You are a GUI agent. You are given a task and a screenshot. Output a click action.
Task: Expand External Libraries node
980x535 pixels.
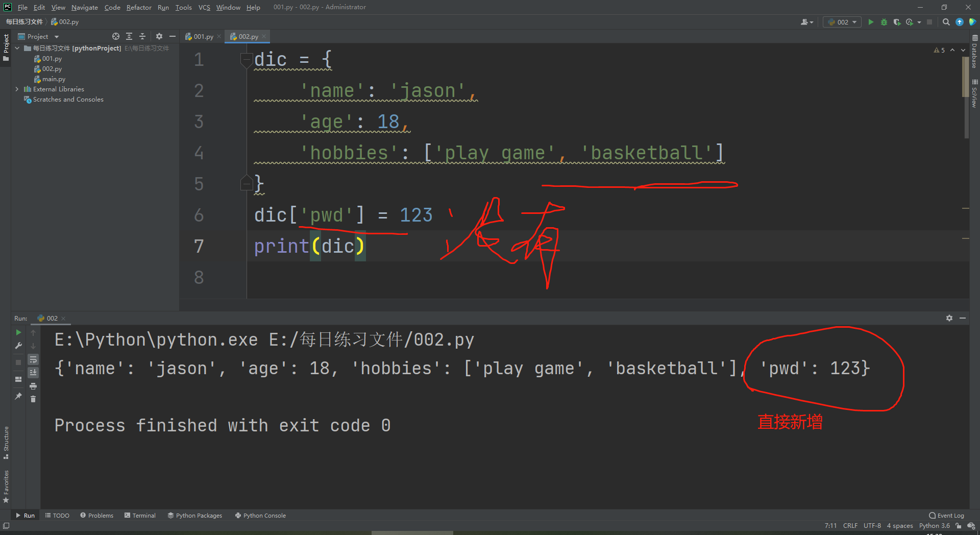point(17,89)
